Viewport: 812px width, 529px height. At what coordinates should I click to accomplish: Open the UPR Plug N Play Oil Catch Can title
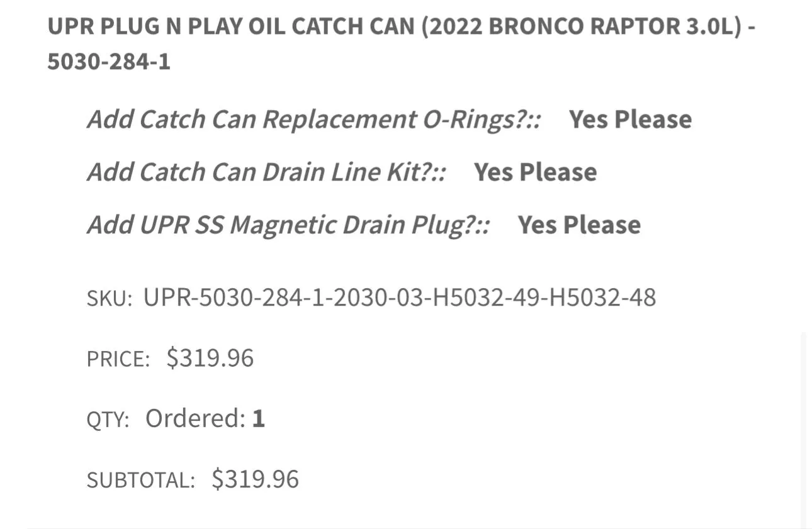(402, 44)
